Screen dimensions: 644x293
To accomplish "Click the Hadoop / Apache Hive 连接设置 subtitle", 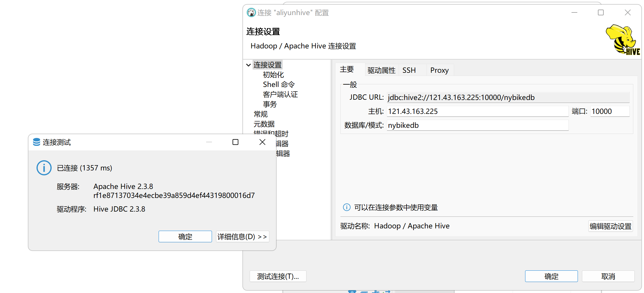I will pyautogui.click(x=303, y=46).
